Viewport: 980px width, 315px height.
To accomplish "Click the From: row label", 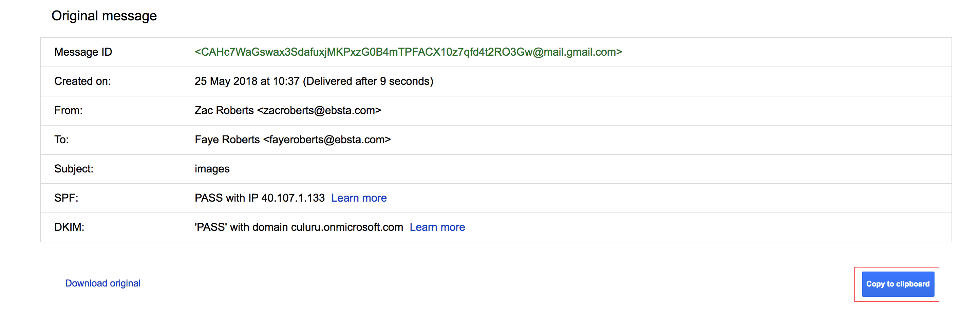I will coord(68,110).
